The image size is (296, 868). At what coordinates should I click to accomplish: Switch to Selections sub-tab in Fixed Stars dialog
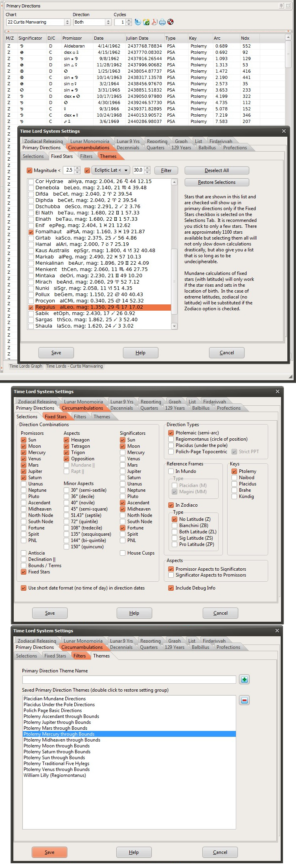pyautogui.click(x=33, y=156)
